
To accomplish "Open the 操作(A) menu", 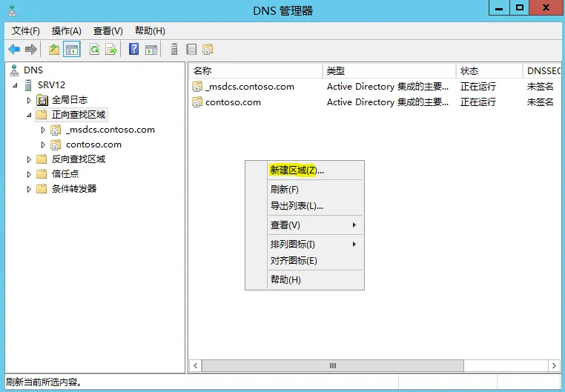I will pyautogui.click(x=66, y=30).
